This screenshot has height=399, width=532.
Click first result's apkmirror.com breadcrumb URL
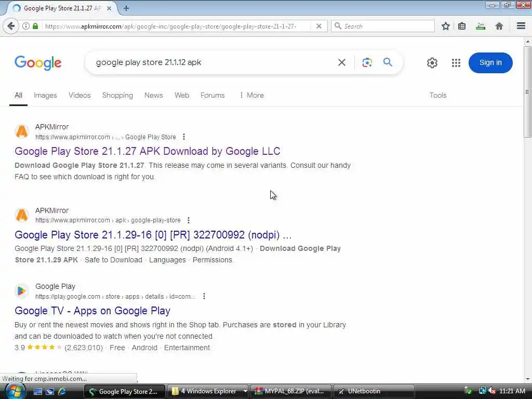pyautogui.click(x=105, y=137)
